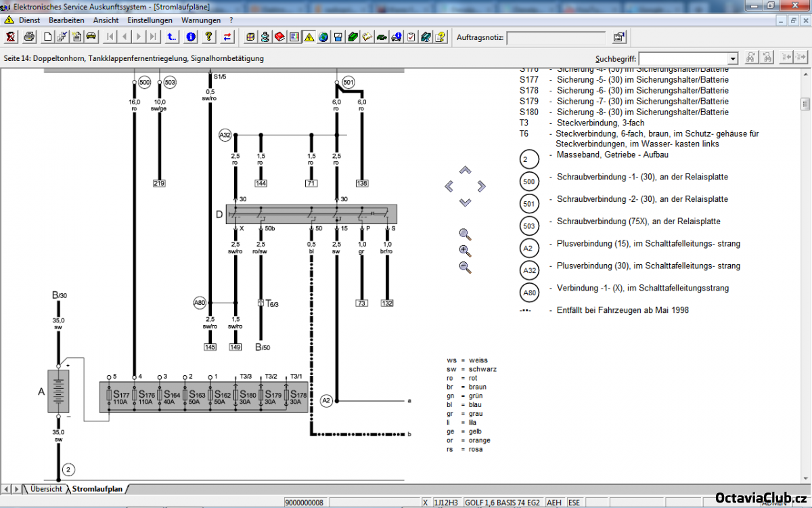Zoom in with the plus magnifier
The image size is (812, 508).
[465, 251]
